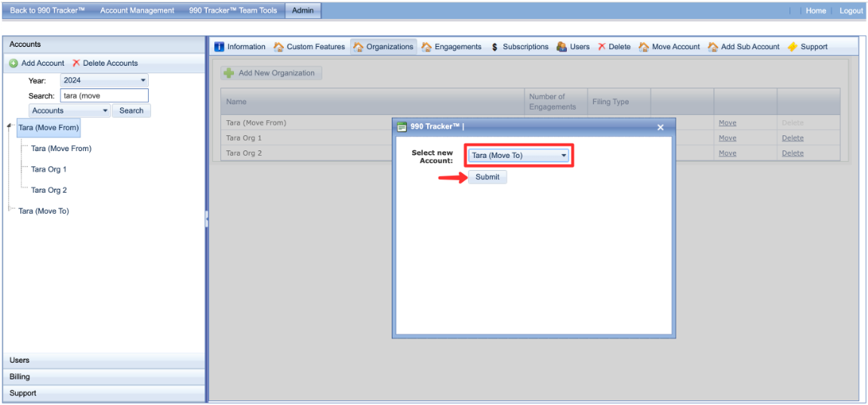Click the Move Account toolbar icon
This screenshot has width=868, height=405.
(x=644, y=47)
